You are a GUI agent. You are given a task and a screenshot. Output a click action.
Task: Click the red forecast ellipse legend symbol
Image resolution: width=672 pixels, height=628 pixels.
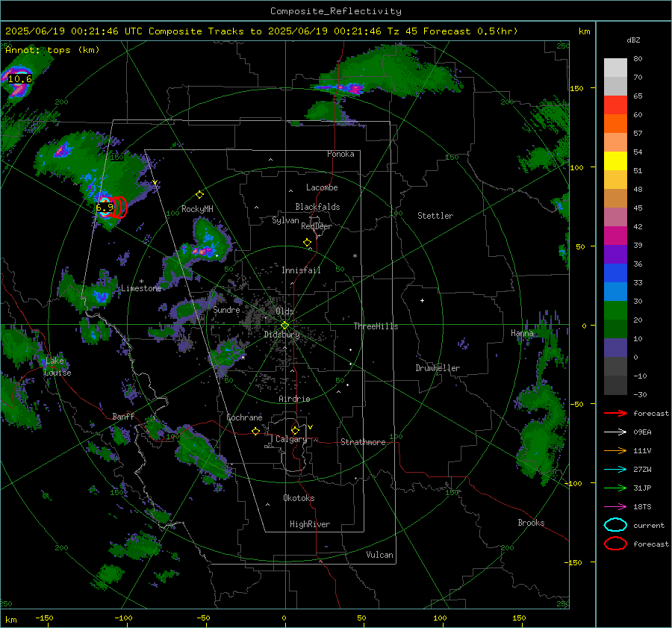tap(615, 544)
